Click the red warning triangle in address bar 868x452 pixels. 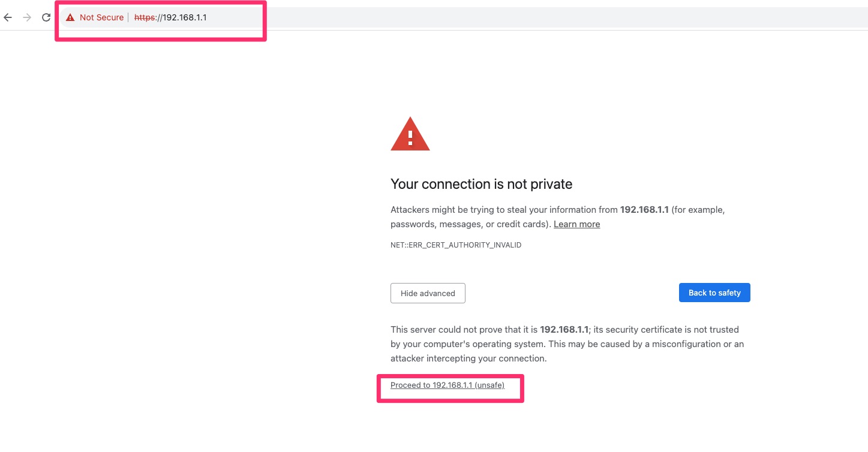coord(70,17)
